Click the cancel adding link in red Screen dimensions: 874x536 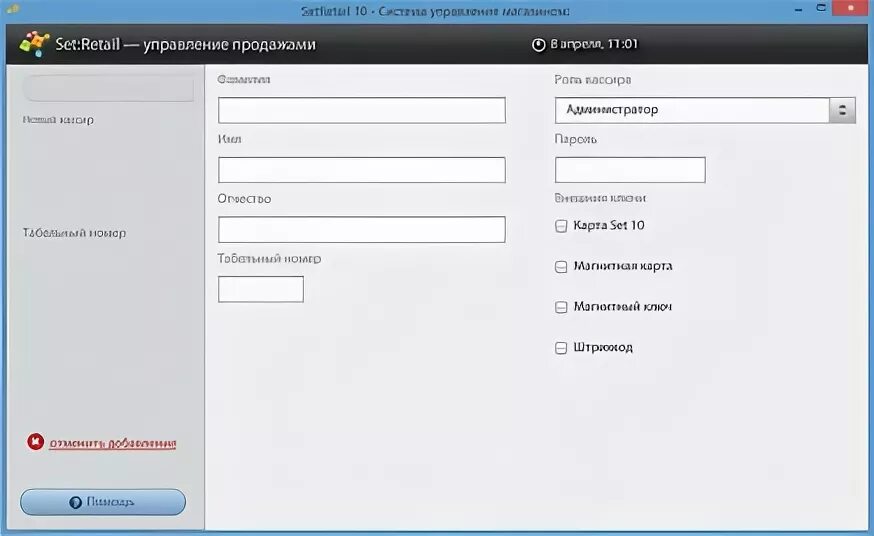113,444
